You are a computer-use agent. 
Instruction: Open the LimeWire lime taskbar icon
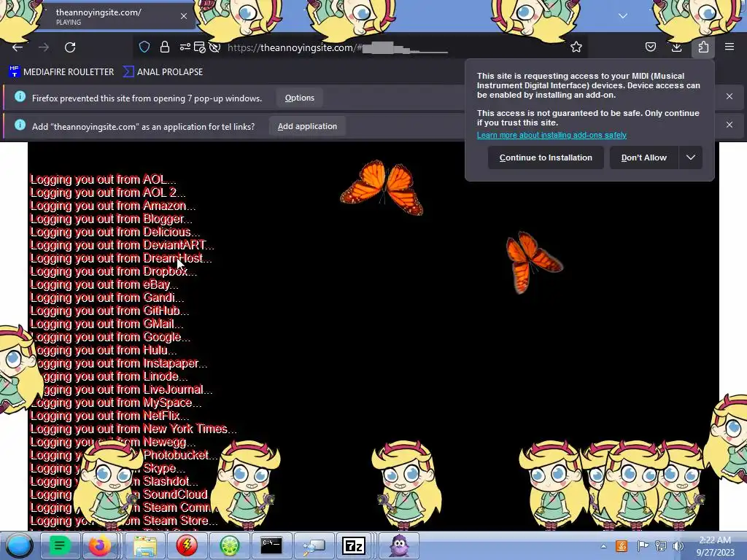229,545
